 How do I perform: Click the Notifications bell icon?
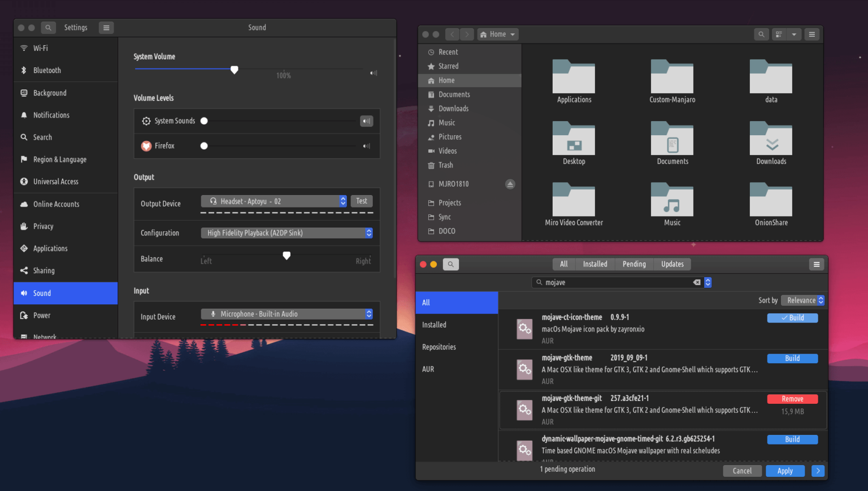click(23, 115)
